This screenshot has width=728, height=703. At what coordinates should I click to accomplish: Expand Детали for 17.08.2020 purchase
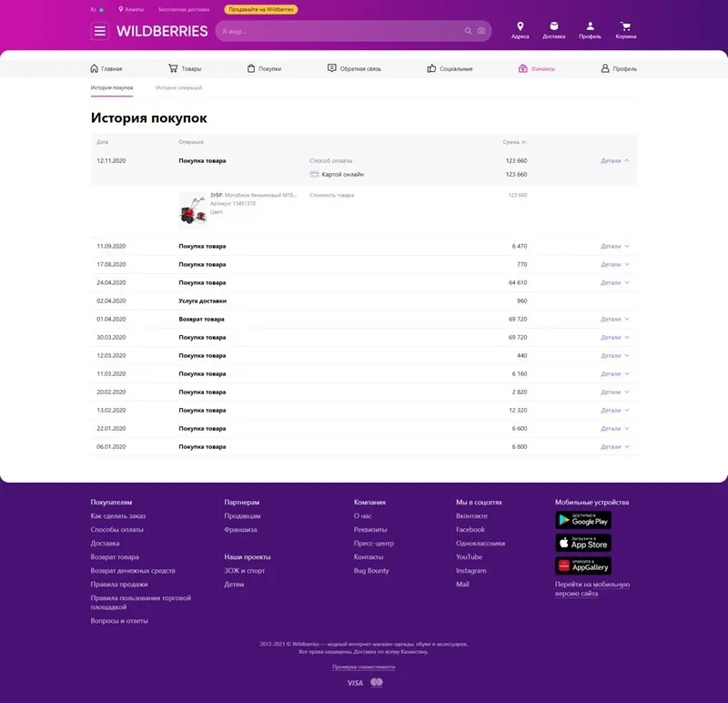click(615, 264)
